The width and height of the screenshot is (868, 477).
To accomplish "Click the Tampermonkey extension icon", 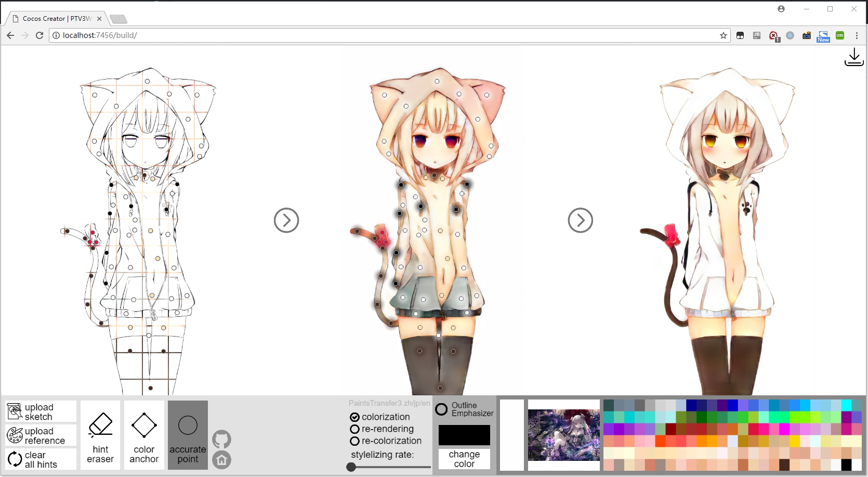I will point(740,35).
